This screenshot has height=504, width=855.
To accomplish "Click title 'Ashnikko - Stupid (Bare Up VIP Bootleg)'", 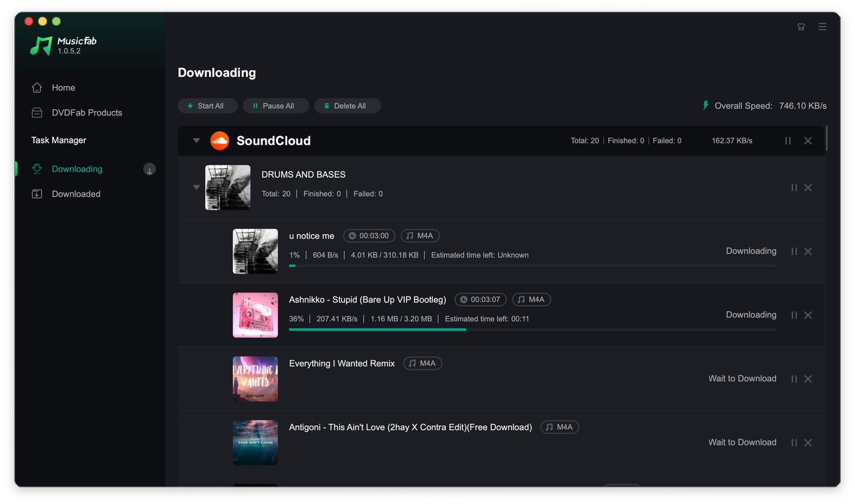I will pos(367,300).
